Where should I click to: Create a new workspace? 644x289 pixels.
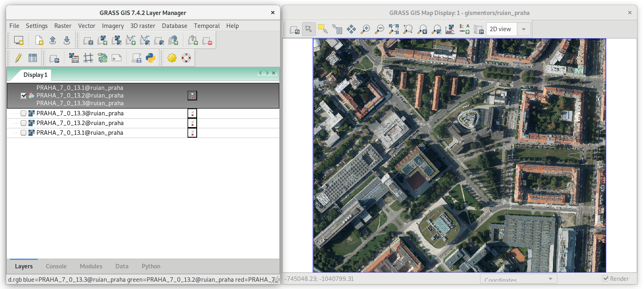point(39,40)
